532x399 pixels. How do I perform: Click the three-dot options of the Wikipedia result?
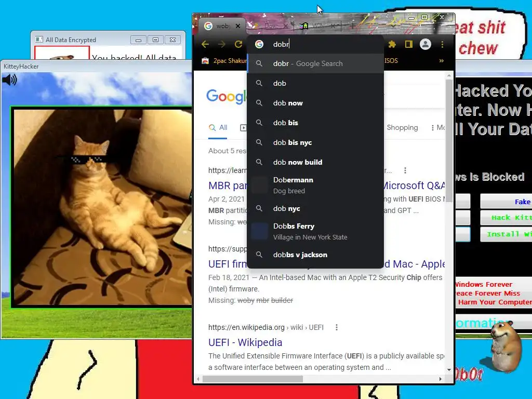[x=337, y=327]
